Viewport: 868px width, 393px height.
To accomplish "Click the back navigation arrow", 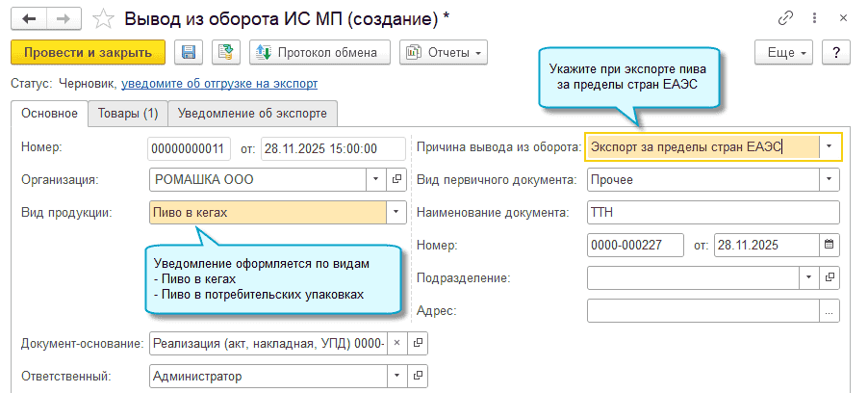I will 29,17.
